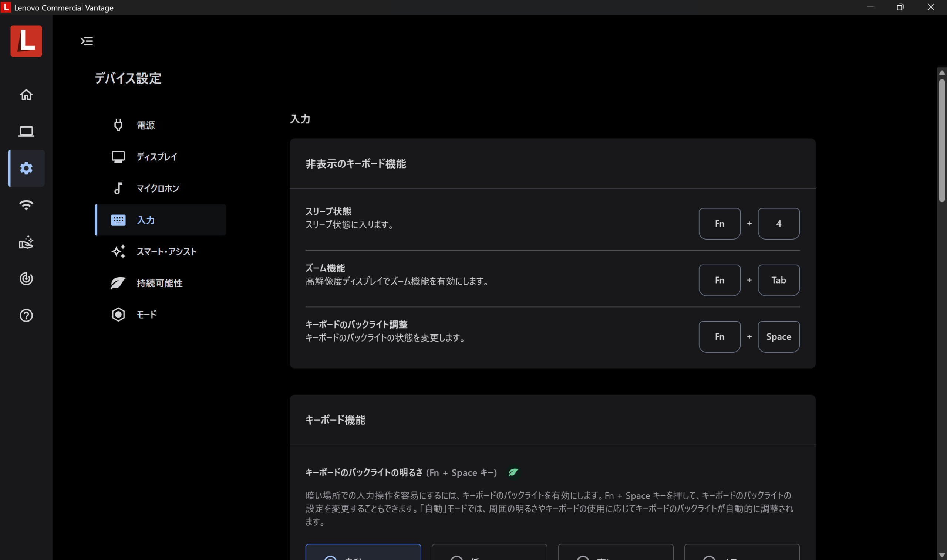
Task: Click the help question mark icon
Action: point(26,315)
